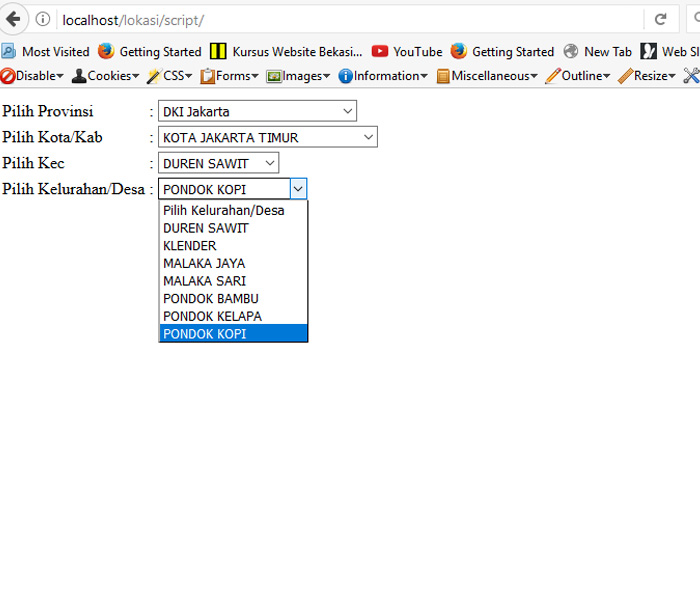
Task: Open the Information developer toolbar menu
Action: 383,75
